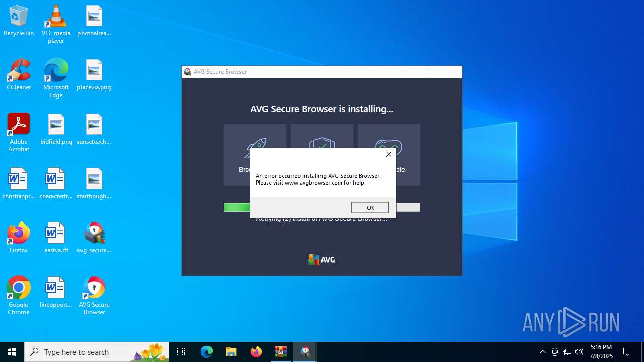Image resolution: width=644 pixels, height=362 pixels.
Task: Open the volume control tray icon
Action: coord(579,352)
